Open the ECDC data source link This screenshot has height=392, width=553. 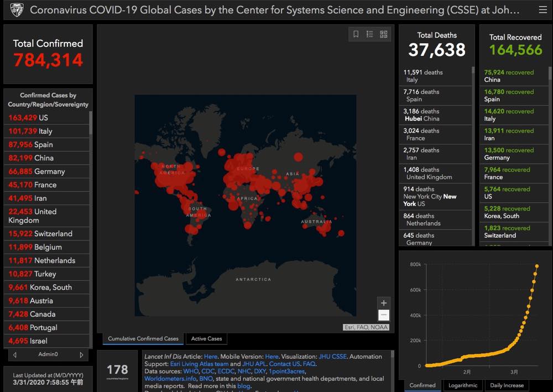tap(226, 372)
